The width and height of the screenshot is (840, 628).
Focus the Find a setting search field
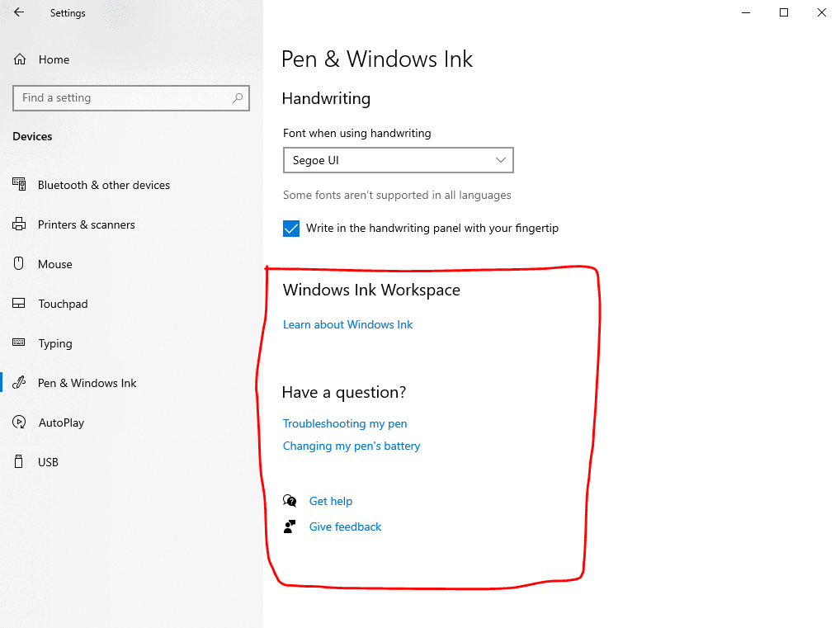pos(131,98)
